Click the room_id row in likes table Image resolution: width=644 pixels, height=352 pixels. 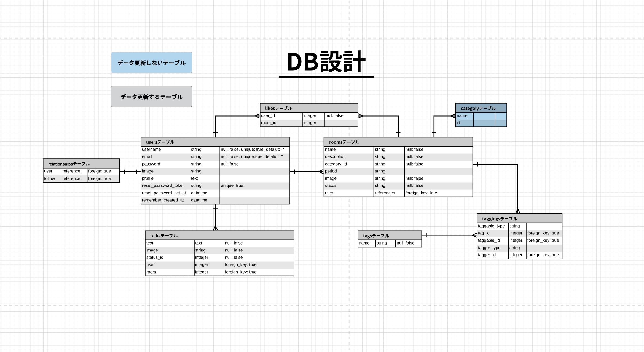269,123
